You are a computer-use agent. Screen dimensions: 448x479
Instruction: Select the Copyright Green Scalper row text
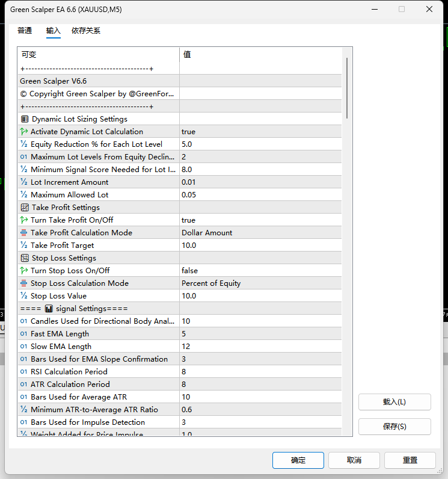97,93
